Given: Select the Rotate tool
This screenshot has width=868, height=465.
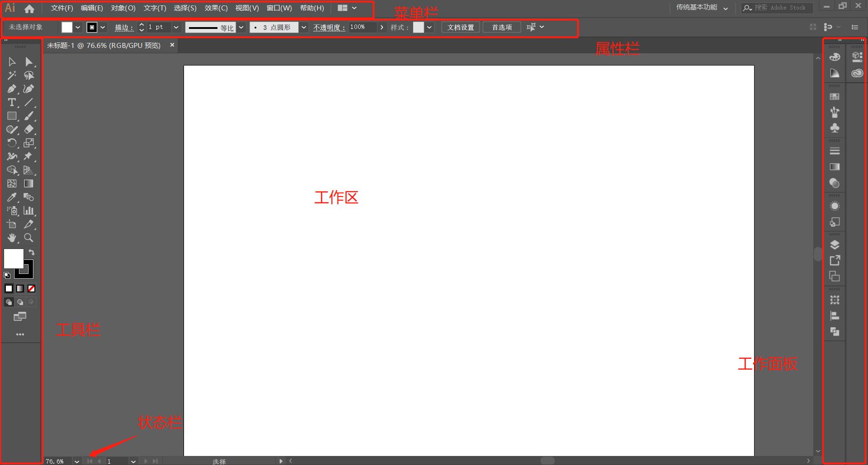Looking at the screenshot, I should 12,143.
